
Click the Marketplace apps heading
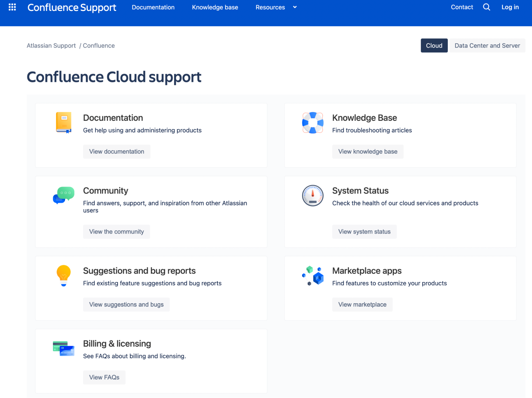pyautogui.click(x=367, y=271)
